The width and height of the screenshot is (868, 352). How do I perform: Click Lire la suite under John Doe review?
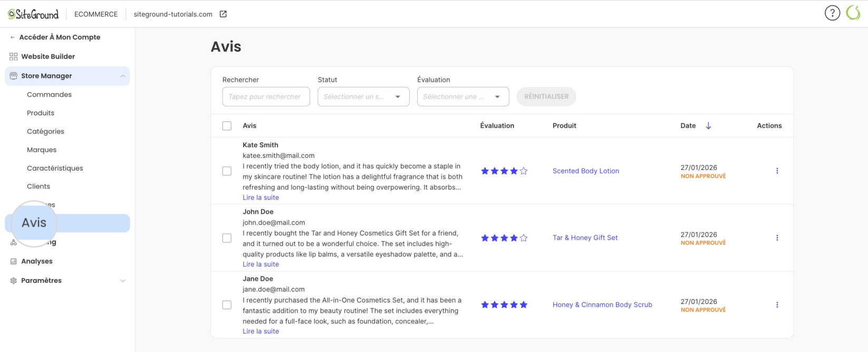point(261,264)
